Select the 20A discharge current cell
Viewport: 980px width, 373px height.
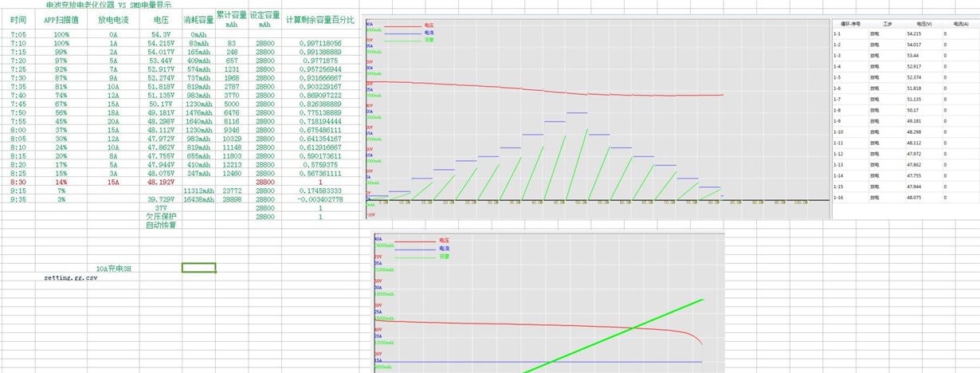(x=113, y=120)
